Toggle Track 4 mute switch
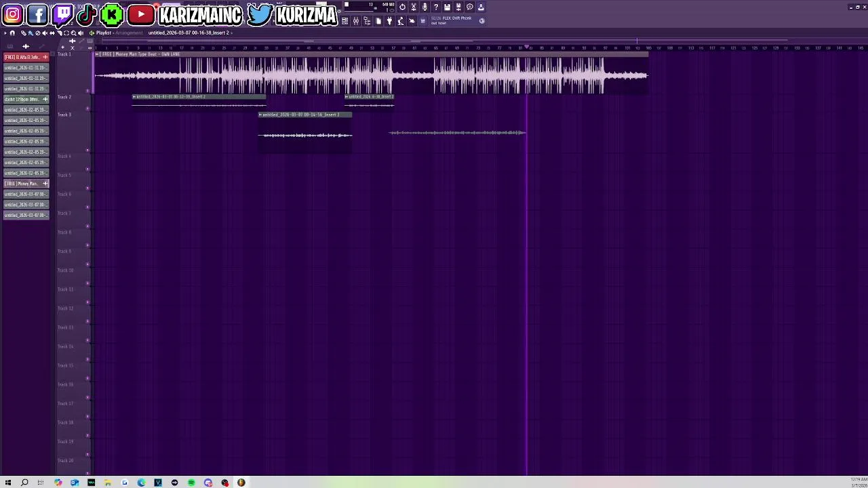The image size is (868, 488). point(87,168)
